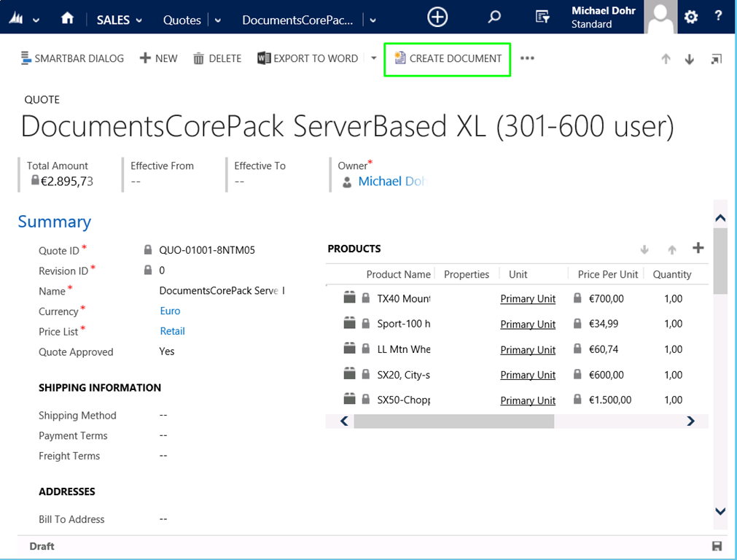Image resolution: width=737 pixels, height=560 pixels.
Task: Open Primary Unit link for SX50-Chopp
Action: tap(528, 400)
